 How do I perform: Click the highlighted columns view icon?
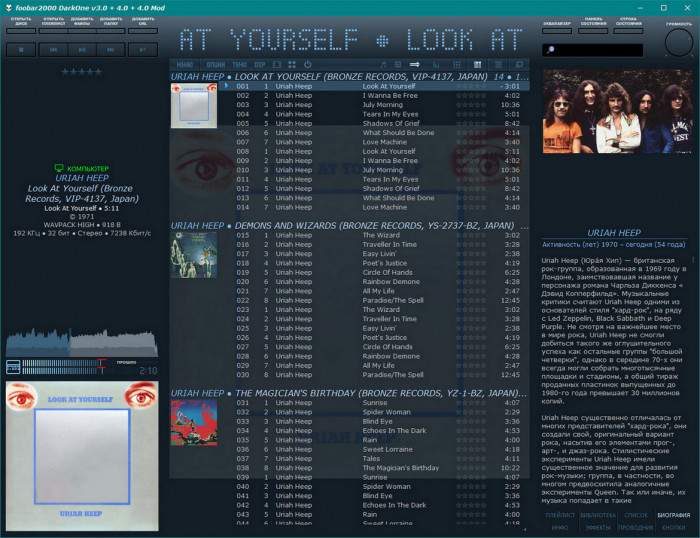(x=477, y=65)
